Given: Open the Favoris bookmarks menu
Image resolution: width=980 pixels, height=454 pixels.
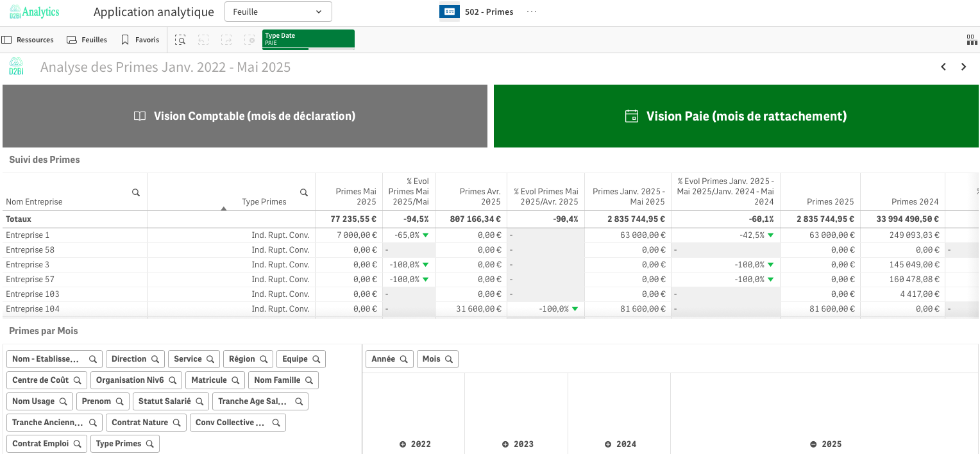Looking at the screenshot, I should point(140,40).
